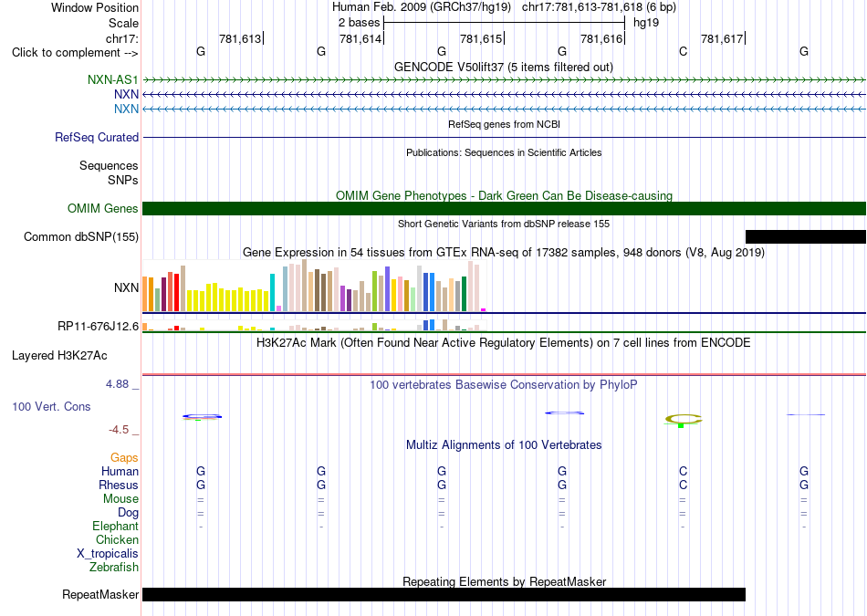Image resolution: width=867 pixels, height=616 pixels.
Task: Click the Scale 2 bases bar
Action: click(x=505, y=23)
